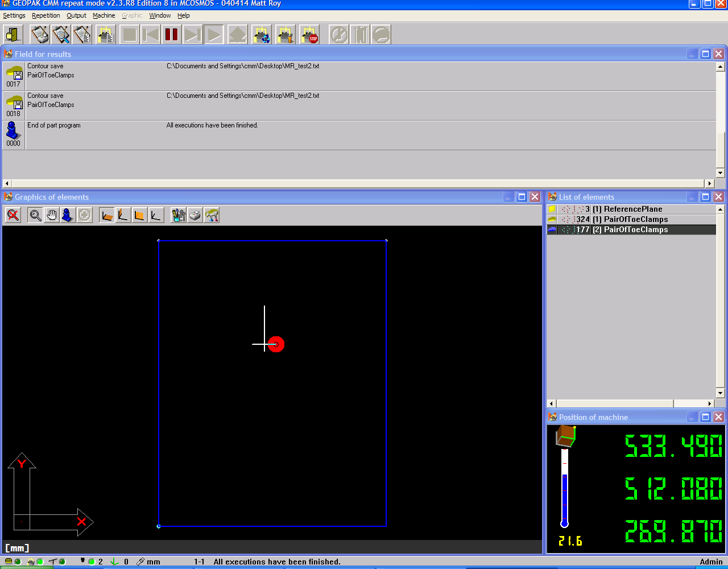Image resolution: width=728 pixels, height=569 pixels.
Task: Click the 269.870 Z position readout
Action: click(674, 531)
